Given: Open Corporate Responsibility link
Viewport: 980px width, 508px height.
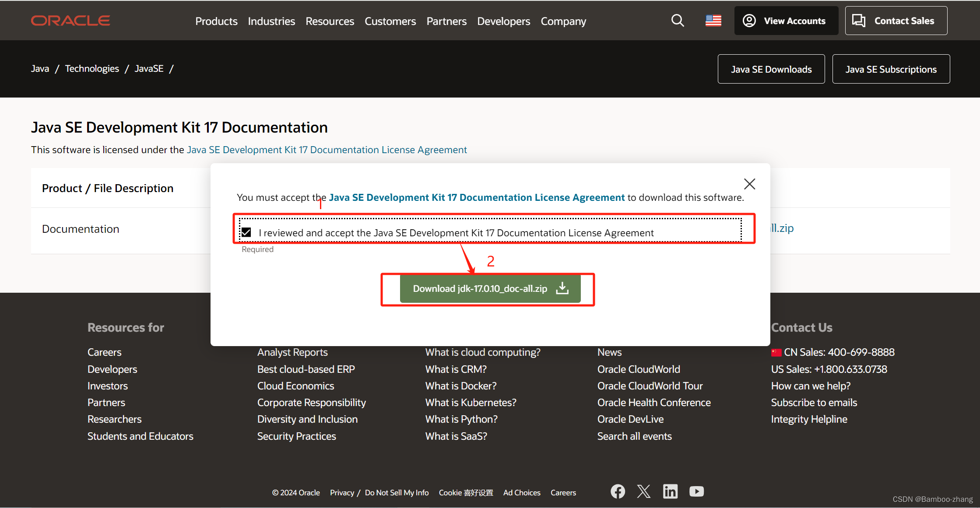Looking at the screenshot, I should tap(311, 403).
